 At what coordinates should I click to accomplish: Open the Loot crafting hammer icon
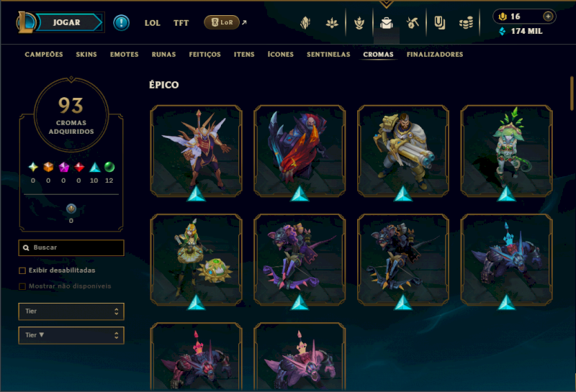point(413,23)
